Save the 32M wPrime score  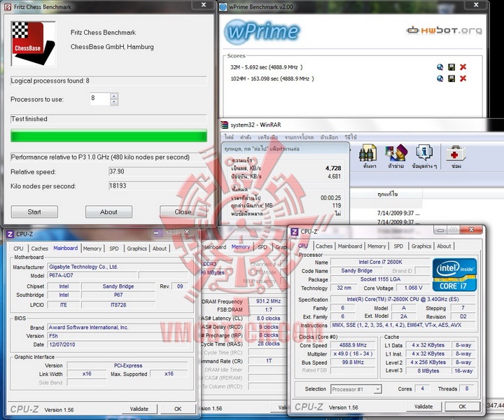pos(451,67)
